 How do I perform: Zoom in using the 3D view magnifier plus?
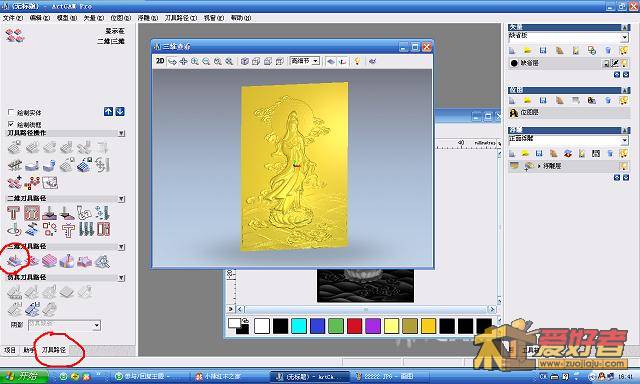point(195,61)
